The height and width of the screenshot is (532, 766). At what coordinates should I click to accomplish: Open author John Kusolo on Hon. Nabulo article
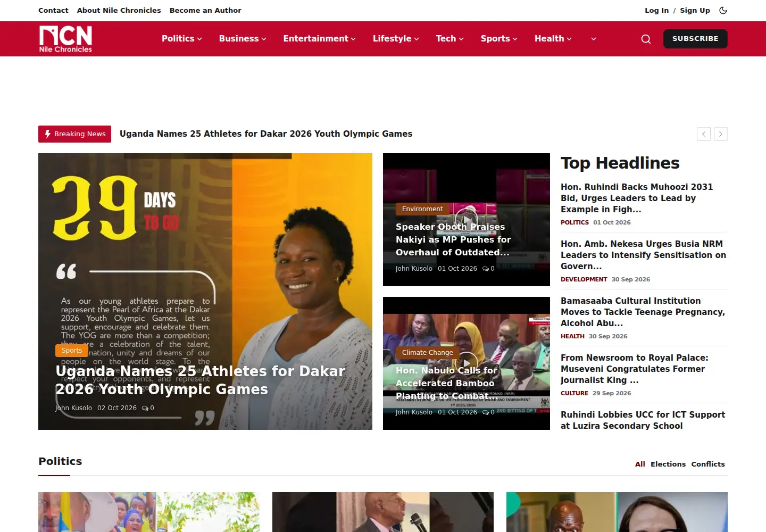(414, 412)
